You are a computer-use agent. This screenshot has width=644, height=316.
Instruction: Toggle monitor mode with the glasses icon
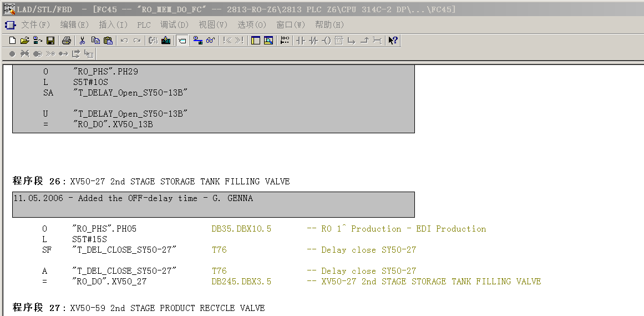[210, 41]
